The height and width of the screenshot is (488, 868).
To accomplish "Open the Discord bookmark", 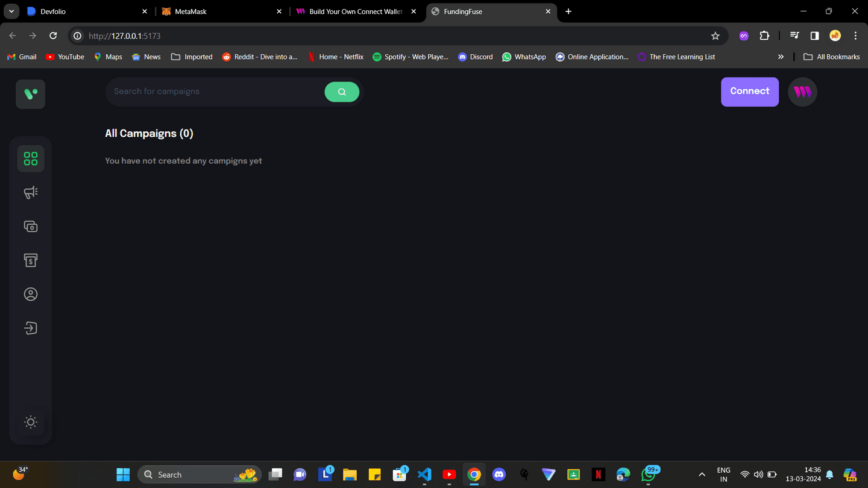I will (476, 57).
